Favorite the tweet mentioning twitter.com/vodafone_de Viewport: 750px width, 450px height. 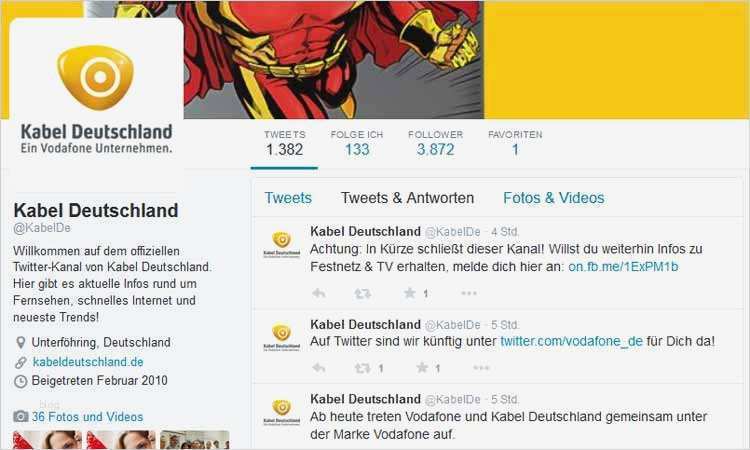(x=422, y=367)
